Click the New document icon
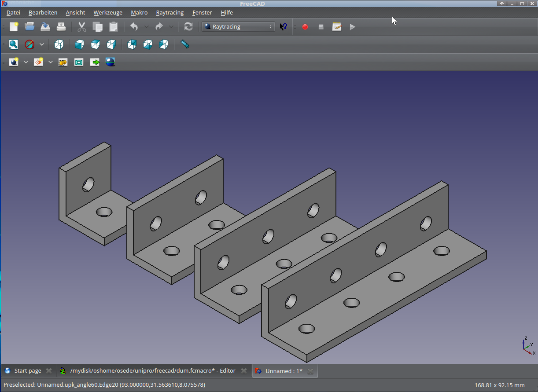 (14, 27)
